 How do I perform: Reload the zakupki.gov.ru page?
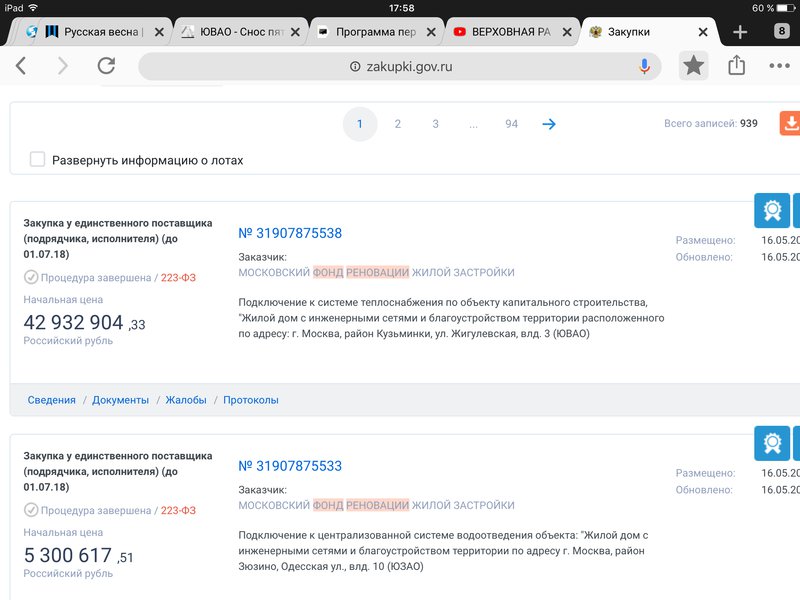[x=106, y=65]
